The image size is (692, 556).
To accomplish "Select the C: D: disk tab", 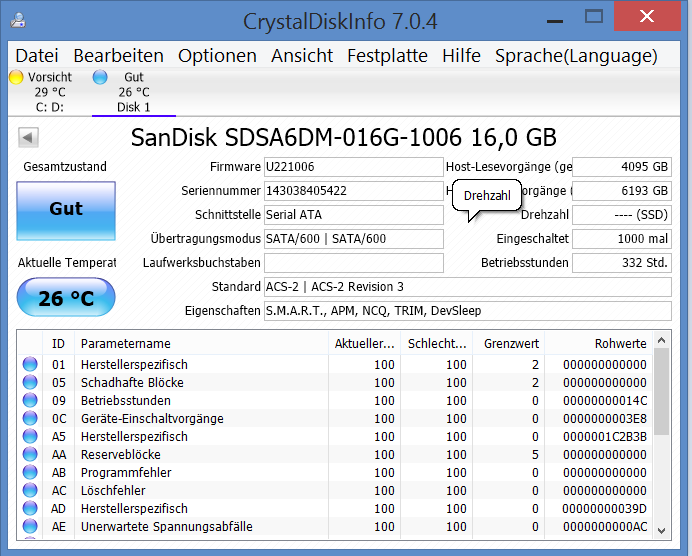I will pos(49,92).
